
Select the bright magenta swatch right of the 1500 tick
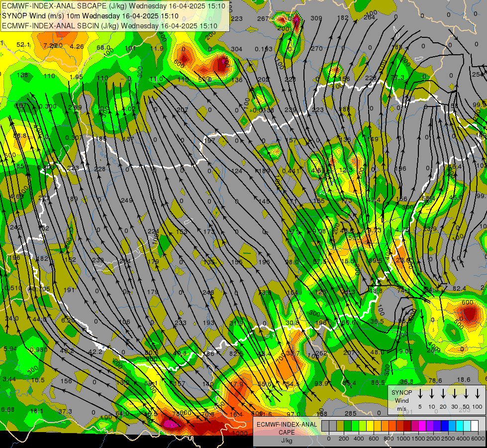pyautogui.click(x=423, y=426)
